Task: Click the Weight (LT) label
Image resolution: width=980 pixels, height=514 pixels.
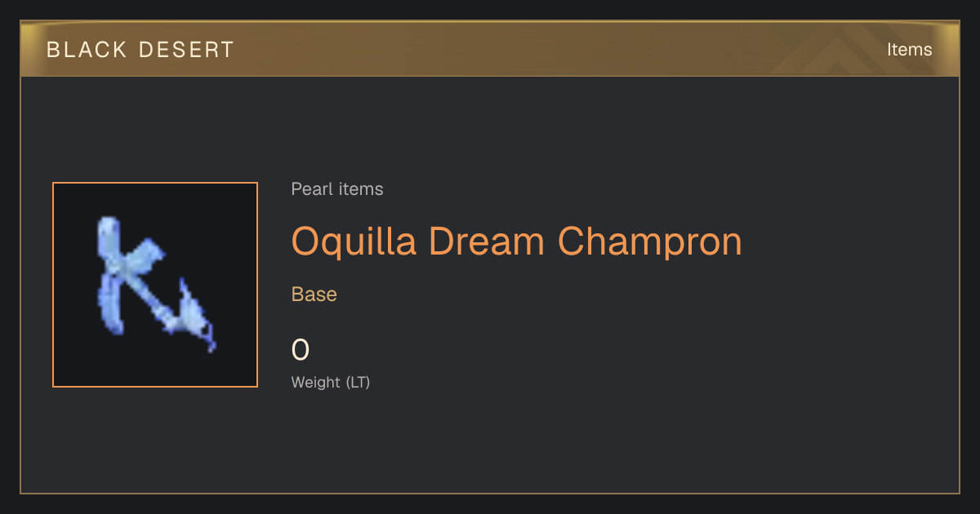Action: point(331,382)
